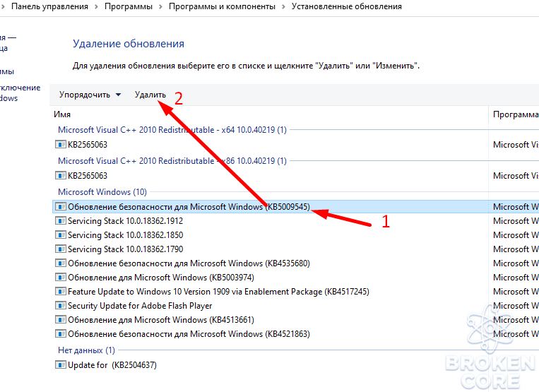Select security update KB4535680 row

click(189, 263)
